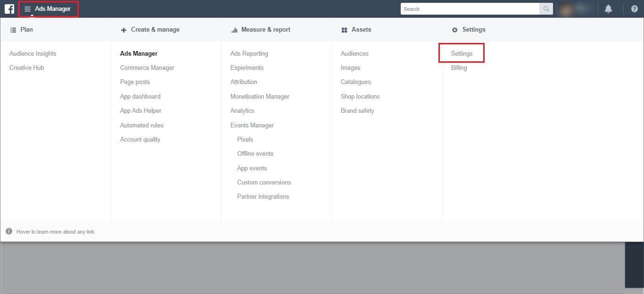Type in the Search field
This screenshot has height=294, width=644.
pyautogui.click(x=470, y=9)
